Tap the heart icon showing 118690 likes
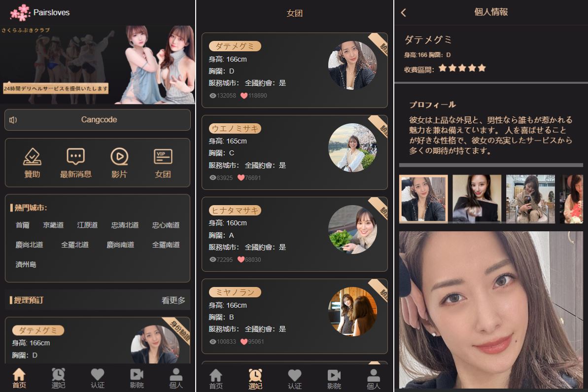 (244, 96)
